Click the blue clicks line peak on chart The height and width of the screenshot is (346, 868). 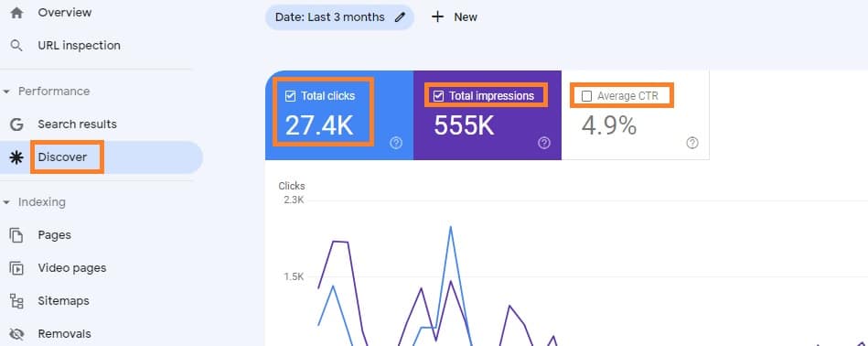(x=451, y=228)
